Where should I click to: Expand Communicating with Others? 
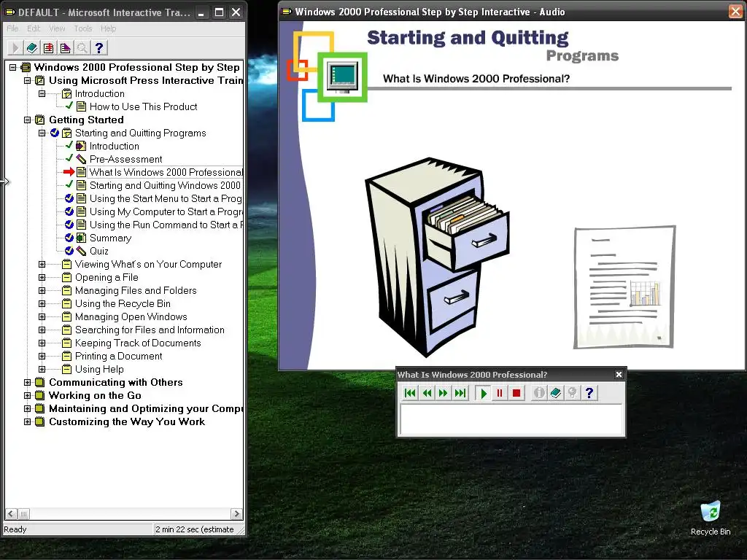pyautogui.click(x=27, y=382)
